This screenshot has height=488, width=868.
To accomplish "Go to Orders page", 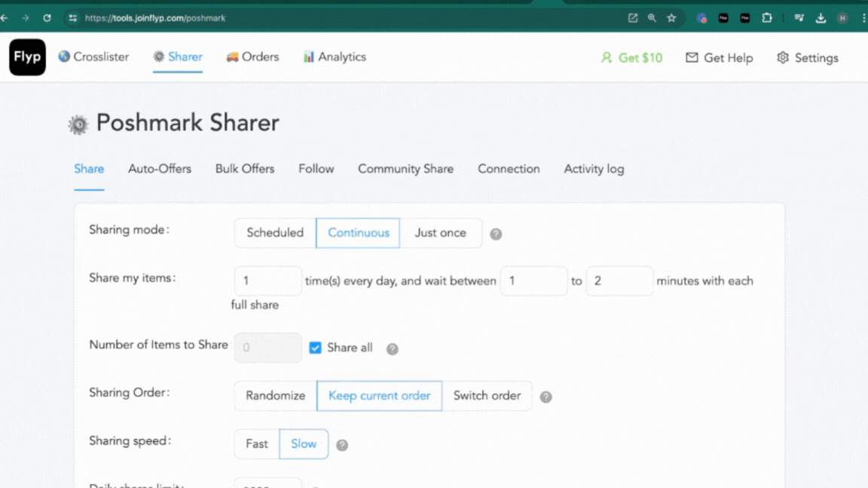I will click(x=252, y=57).
